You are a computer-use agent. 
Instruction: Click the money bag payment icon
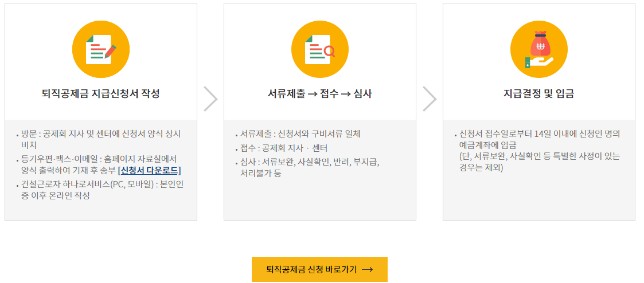pos(539,49)
